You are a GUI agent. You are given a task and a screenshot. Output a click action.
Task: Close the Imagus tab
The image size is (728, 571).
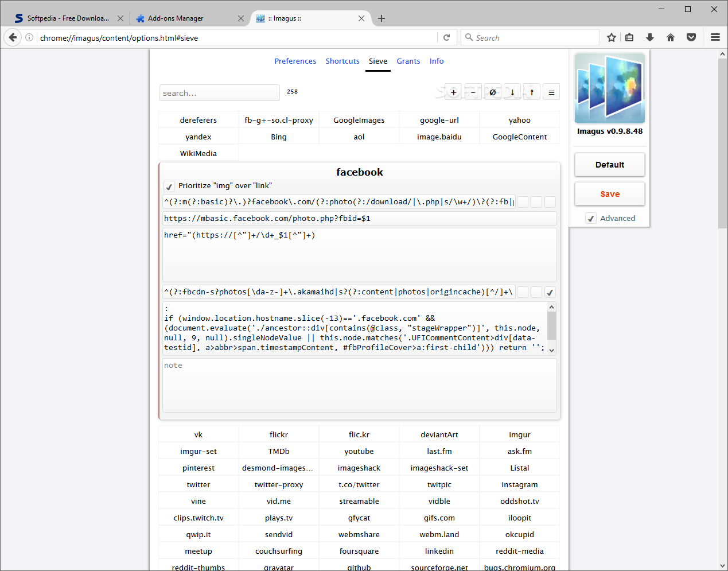tap(361, 18)
